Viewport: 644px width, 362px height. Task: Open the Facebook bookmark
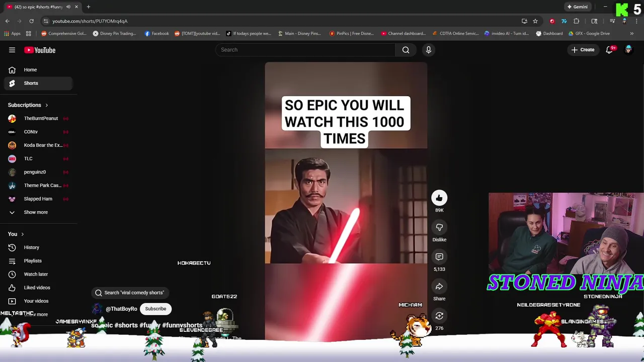(156, 34)
